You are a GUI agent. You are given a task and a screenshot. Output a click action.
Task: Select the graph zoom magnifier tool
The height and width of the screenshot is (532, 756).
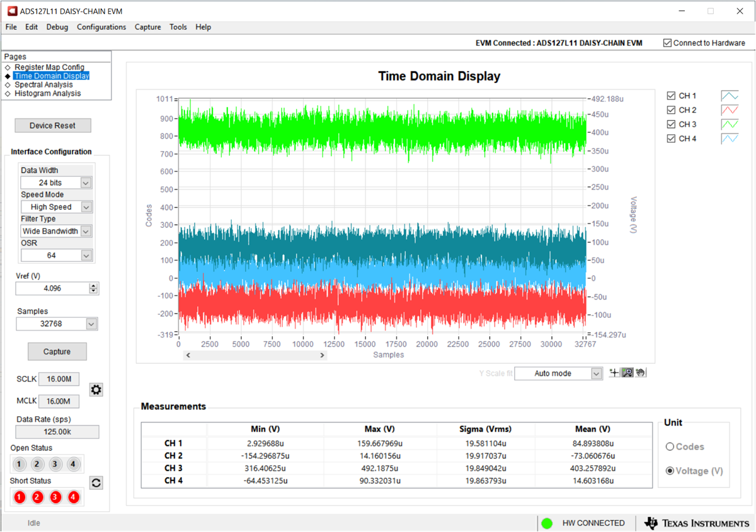coord(627,373)
